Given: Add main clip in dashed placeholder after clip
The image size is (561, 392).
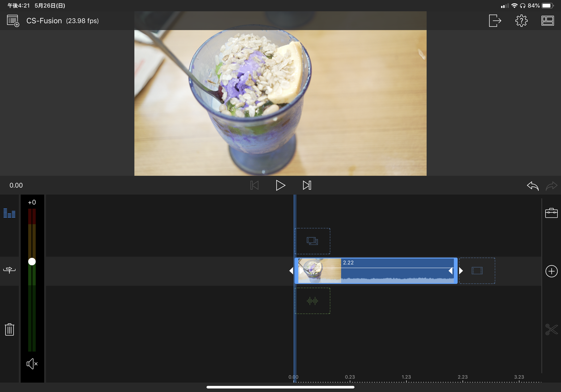Looking at the screenshot, I should coord(477,270).
